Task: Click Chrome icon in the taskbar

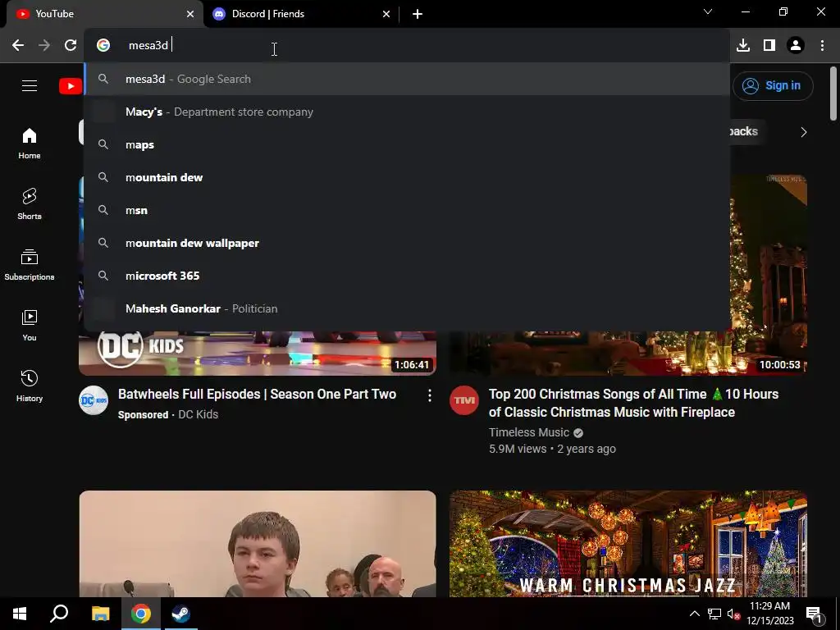Action: pyautogui.click(x=141, y=614)
